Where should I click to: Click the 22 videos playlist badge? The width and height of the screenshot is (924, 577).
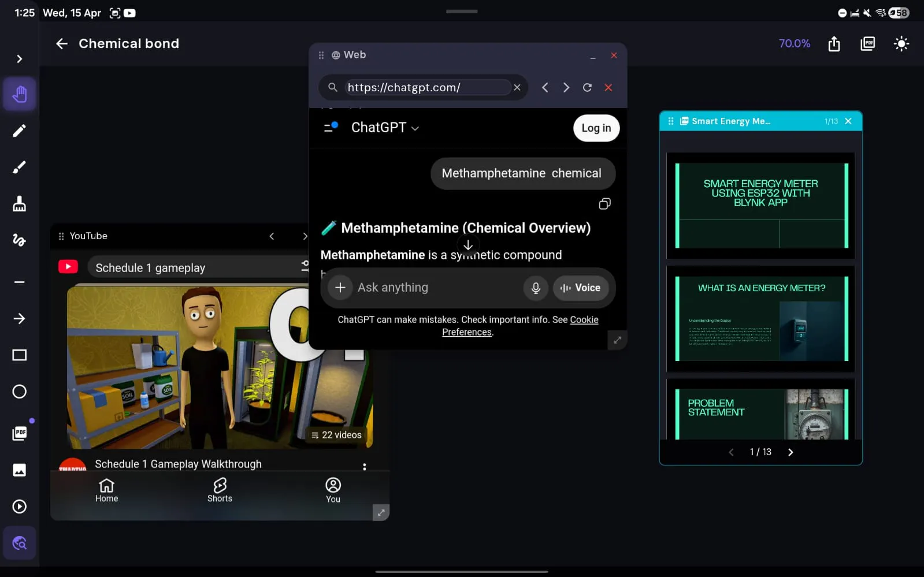(x=336, y=435)
